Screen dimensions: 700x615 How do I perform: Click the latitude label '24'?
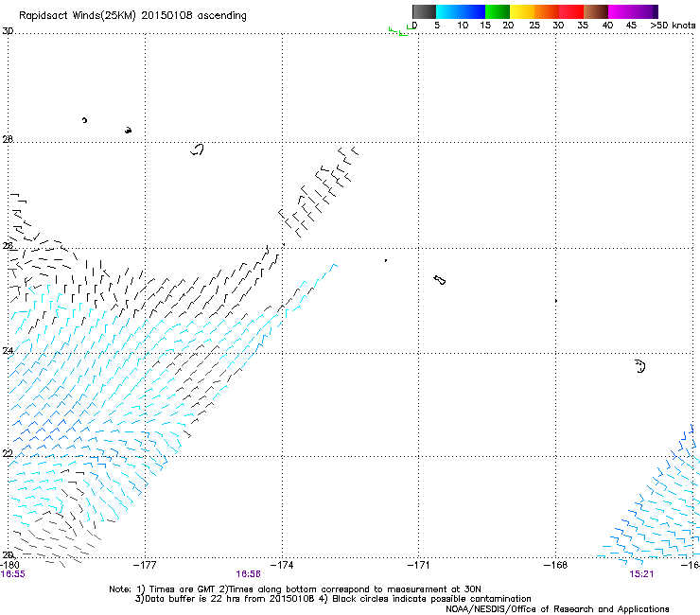click(x=8, y=351)
